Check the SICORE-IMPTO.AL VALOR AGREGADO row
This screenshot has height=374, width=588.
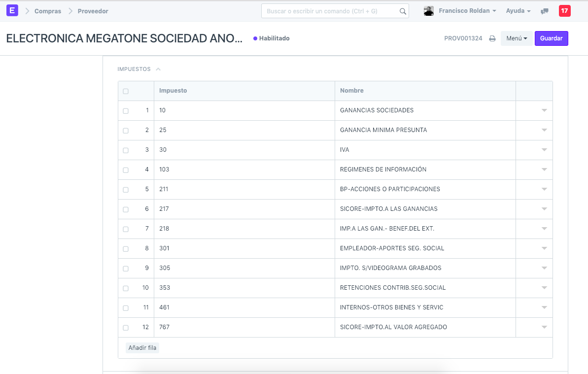(x=126, y=328)
